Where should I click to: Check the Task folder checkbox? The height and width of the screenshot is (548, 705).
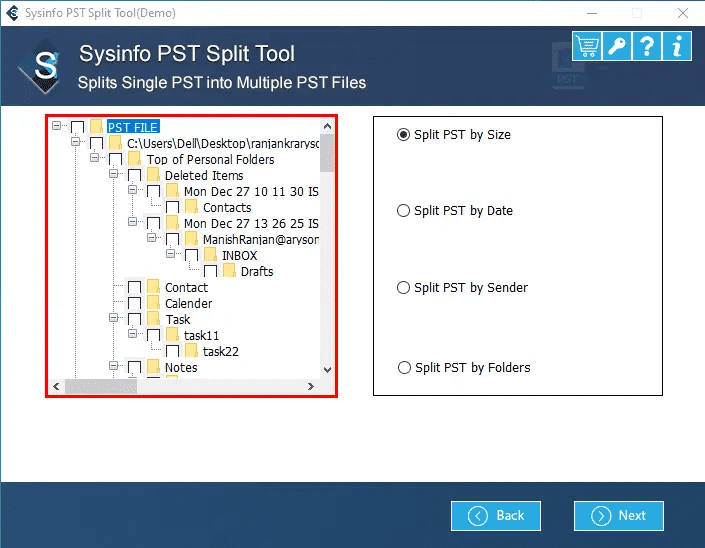[x=134, y=320]
